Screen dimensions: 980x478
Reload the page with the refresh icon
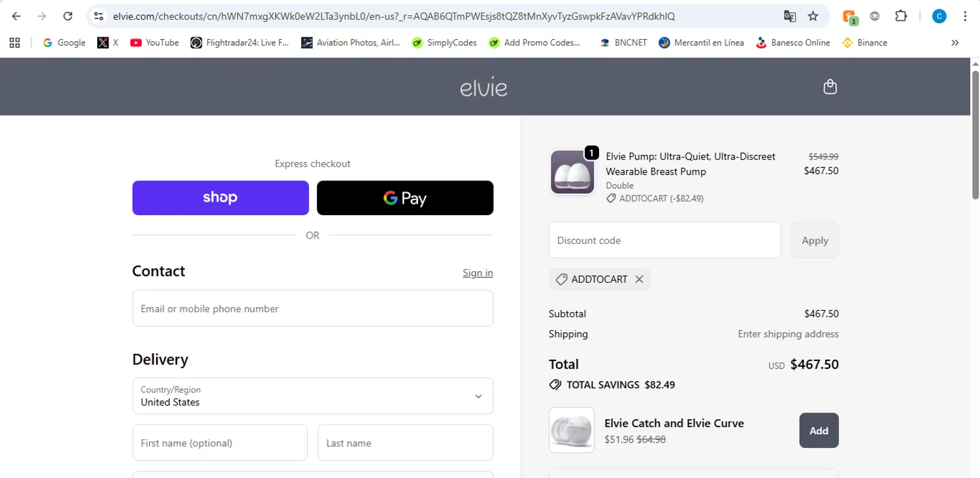click(x=67, y=16)
